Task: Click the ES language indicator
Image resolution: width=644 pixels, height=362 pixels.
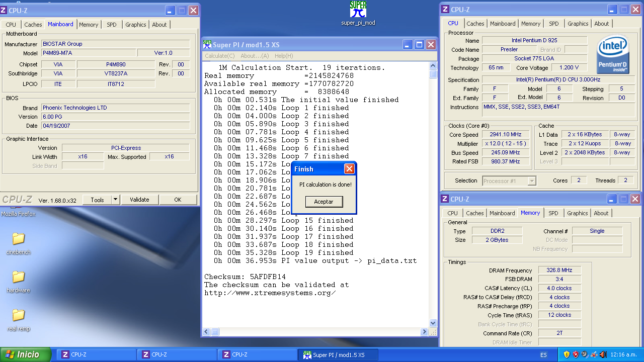Action: click(543, 355)
